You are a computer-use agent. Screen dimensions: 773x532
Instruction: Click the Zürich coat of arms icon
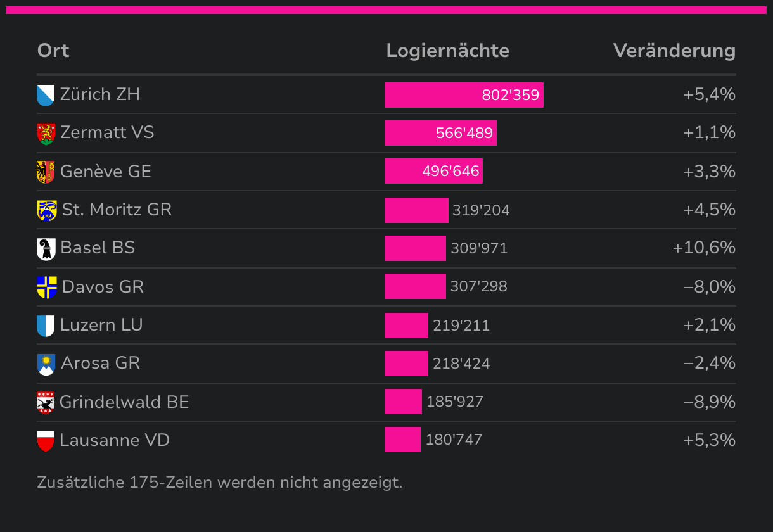click(x=46, y=95)
